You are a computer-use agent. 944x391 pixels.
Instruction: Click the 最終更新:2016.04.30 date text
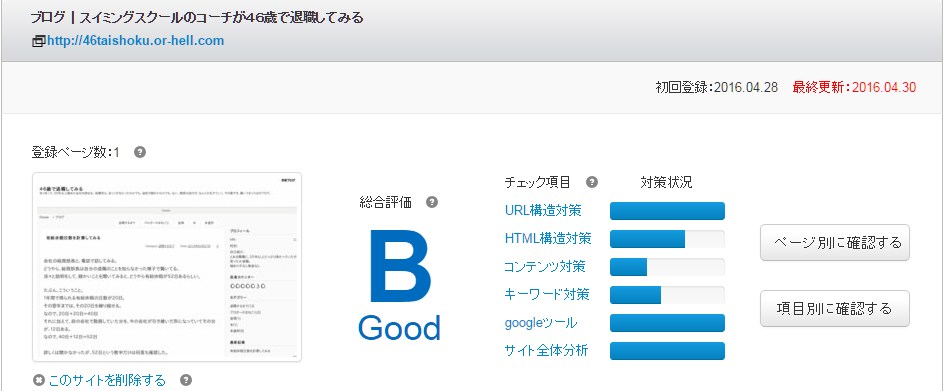854,87
